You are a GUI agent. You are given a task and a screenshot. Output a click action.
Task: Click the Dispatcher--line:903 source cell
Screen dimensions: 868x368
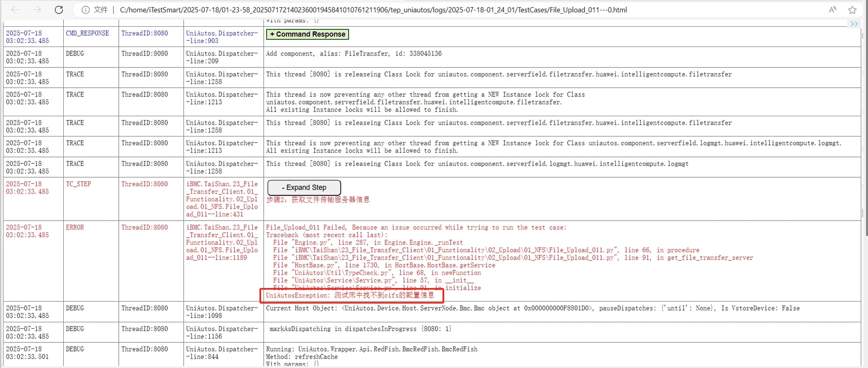tap(222, 37)
